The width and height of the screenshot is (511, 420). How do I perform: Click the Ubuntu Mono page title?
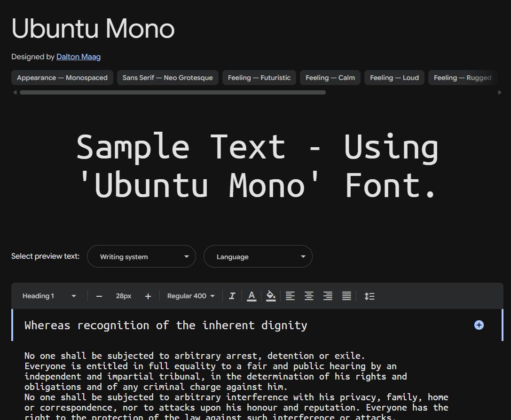point(93,29)
